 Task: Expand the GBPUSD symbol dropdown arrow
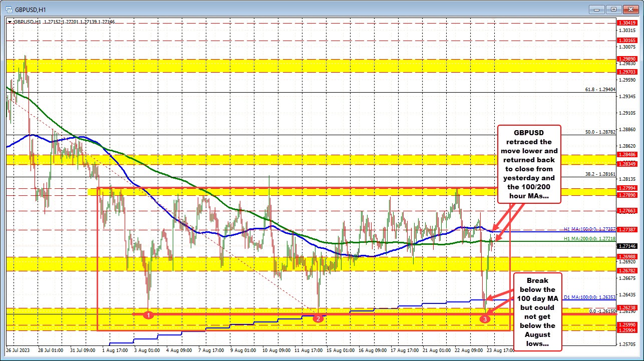coord(10,22)
